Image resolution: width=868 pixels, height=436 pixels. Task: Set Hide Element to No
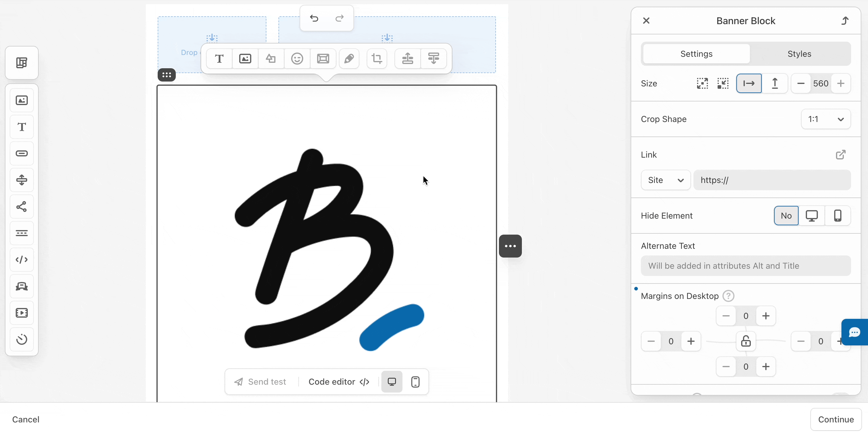tap(786, 216)
